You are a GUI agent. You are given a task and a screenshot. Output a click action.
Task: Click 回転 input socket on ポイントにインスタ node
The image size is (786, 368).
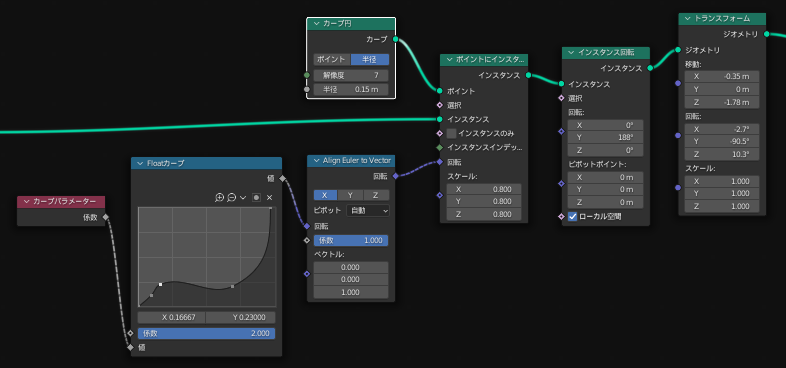pos(440,162)
